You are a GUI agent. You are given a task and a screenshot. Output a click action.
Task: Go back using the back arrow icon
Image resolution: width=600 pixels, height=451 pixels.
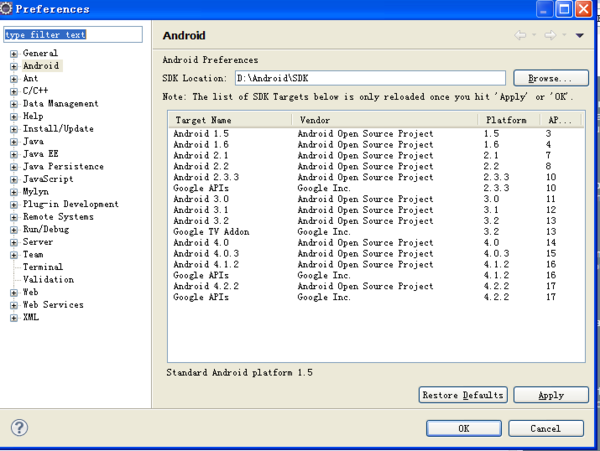pos(520,35)
